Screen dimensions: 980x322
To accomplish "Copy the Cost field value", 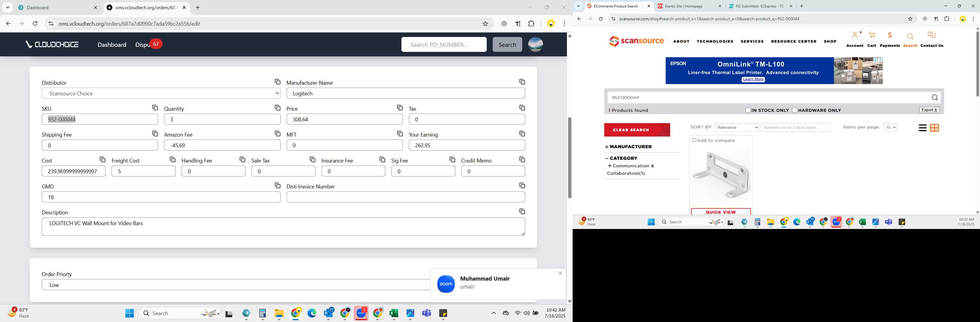I will (102, 159).
